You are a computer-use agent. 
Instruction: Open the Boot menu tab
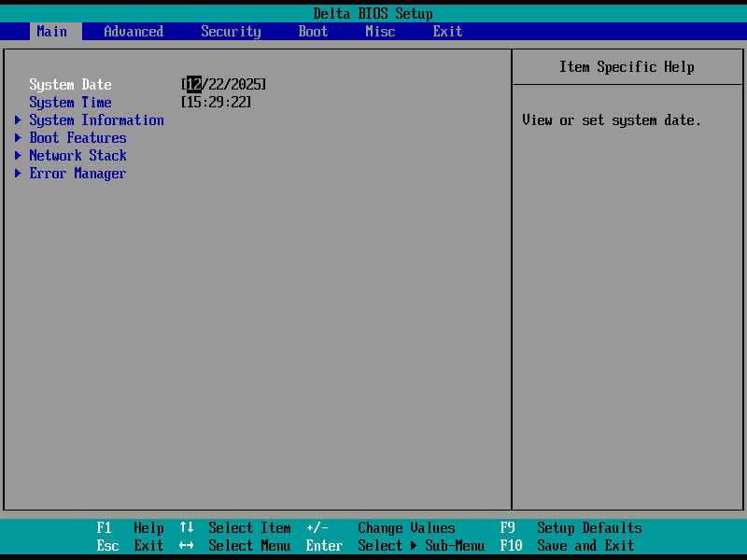tap(313, 32)
